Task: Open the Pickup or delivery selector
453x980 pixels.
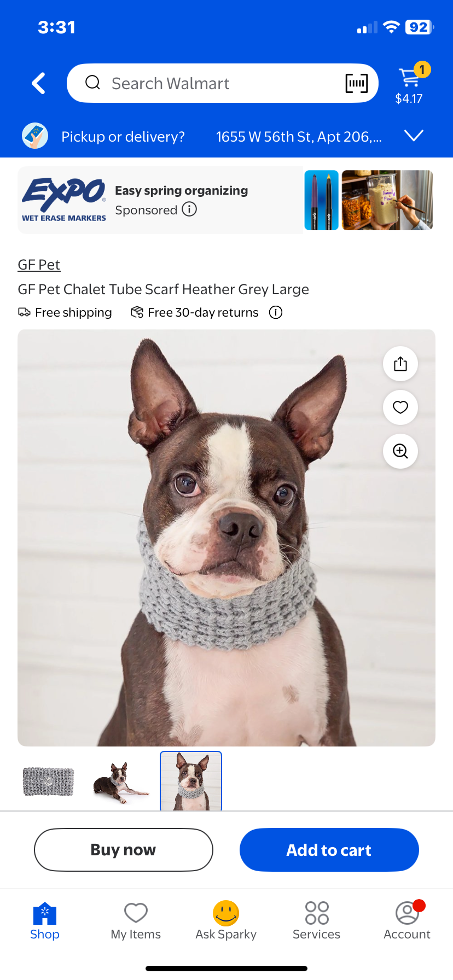Action: [123, 137]
